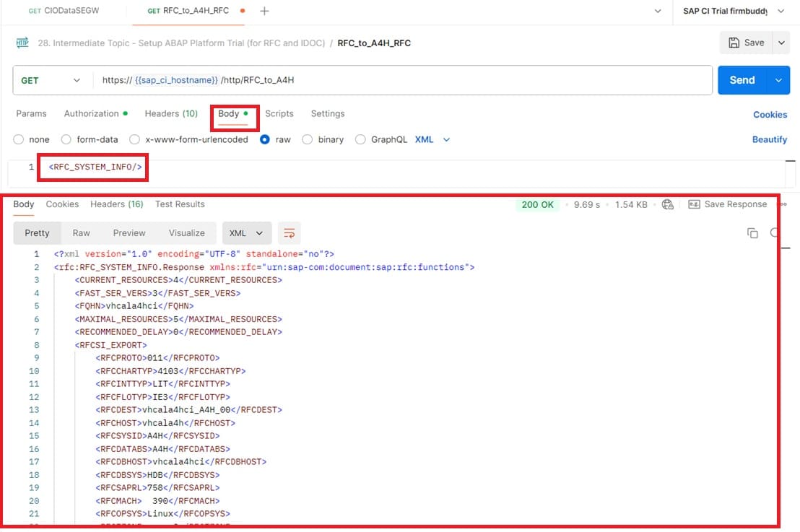
Task: Click the plus icon to open new tab
Action: 264,11
